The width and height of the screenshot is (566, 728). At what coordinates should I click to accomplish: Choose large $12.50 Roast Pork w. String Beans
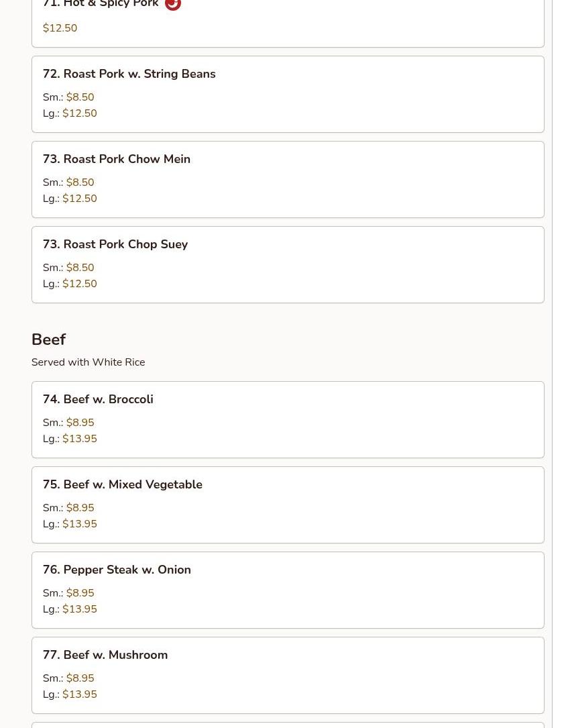(x=79, y=113)
